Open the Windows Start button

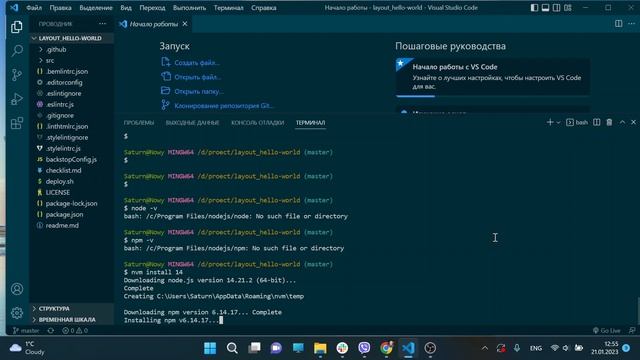click(210, 348)
